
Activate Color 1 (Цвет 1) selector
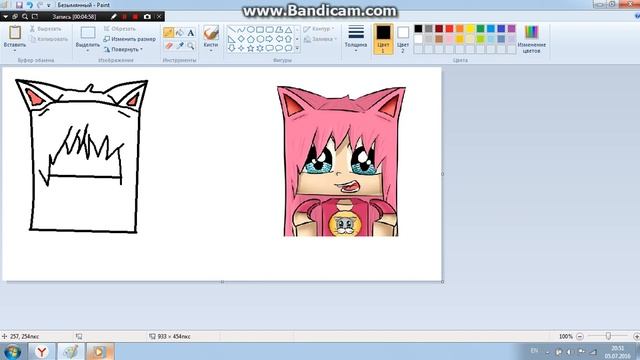[x=383, y=39]
